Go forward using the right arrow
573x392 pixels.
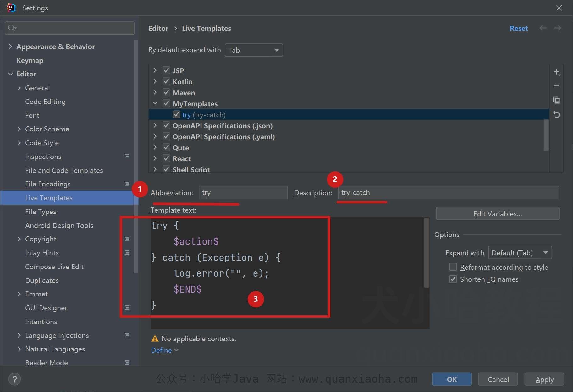(558, 28)
